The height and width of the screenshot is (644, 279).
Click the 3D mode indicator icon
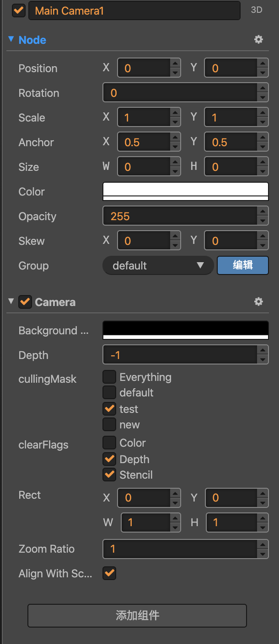pos(257,10)
